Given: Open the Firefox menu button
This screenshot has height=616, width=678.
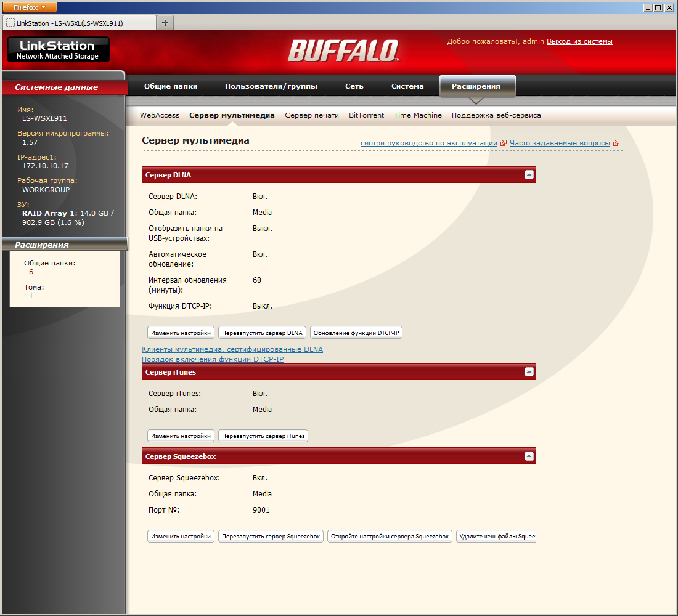Looking at the screenshot, I should [30, 7].
